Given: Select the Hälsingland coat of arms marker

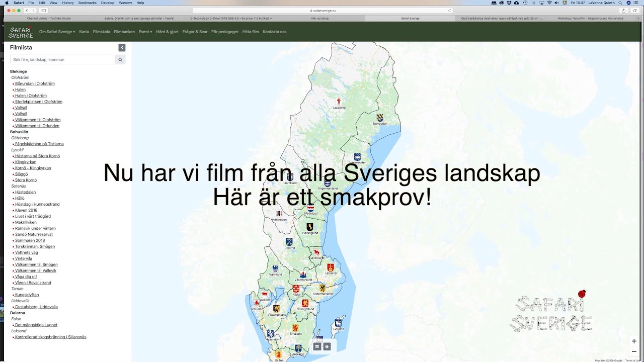Looking at the screenshot, I should tap(310, 227).
